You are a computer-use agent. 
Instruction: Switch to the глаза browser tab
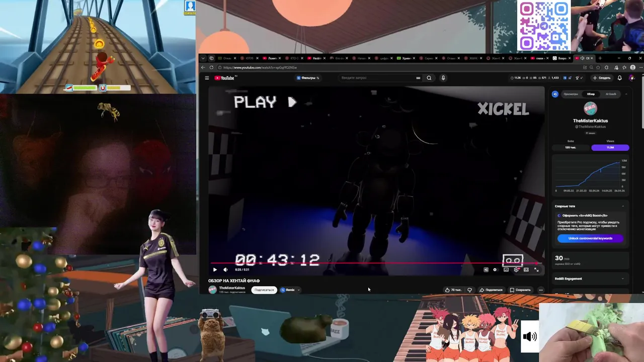click(541, 58)
